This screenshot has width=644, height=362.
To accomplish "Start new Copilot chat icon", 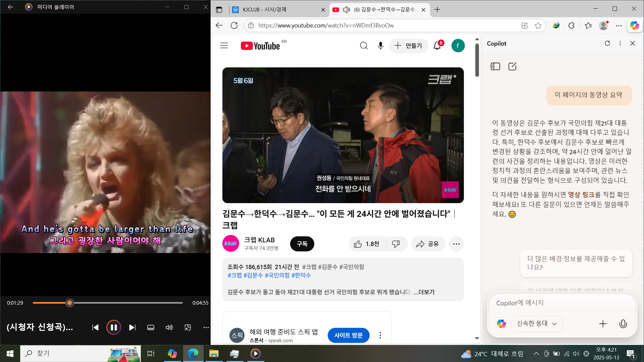I will (x=513, y=66).
